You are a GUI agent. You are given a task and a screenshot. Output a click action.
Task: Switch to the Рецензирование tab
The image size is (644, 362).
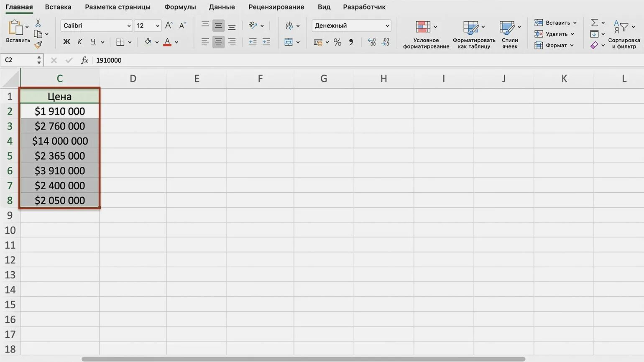coord(276,7)
